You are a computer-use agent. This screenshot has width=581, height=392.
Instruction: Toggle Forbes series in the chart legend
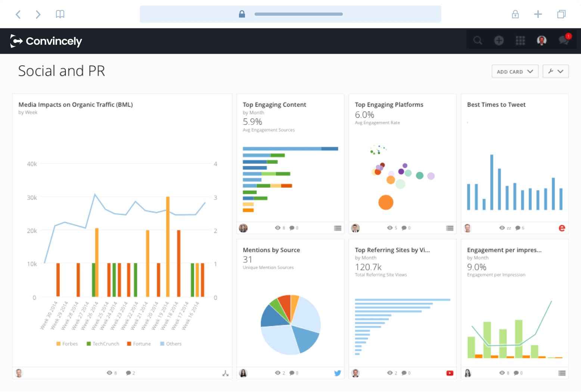[67, 344]
